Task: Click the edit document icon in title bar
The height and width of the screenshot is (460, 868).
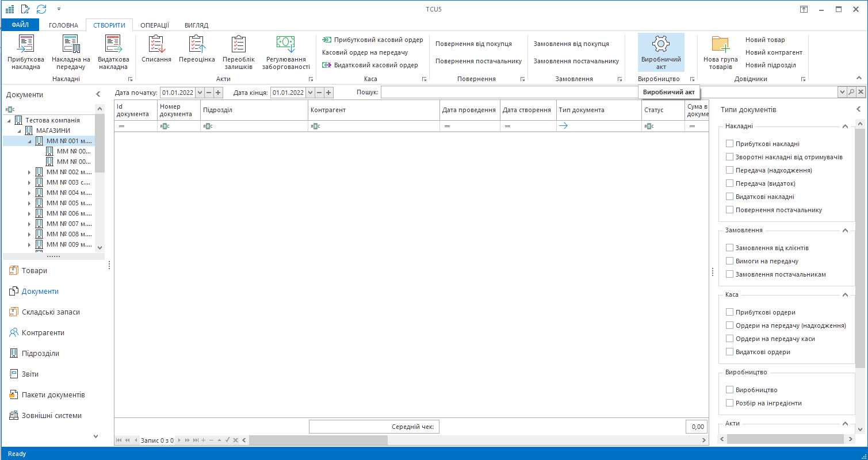Action: (25, 9)
